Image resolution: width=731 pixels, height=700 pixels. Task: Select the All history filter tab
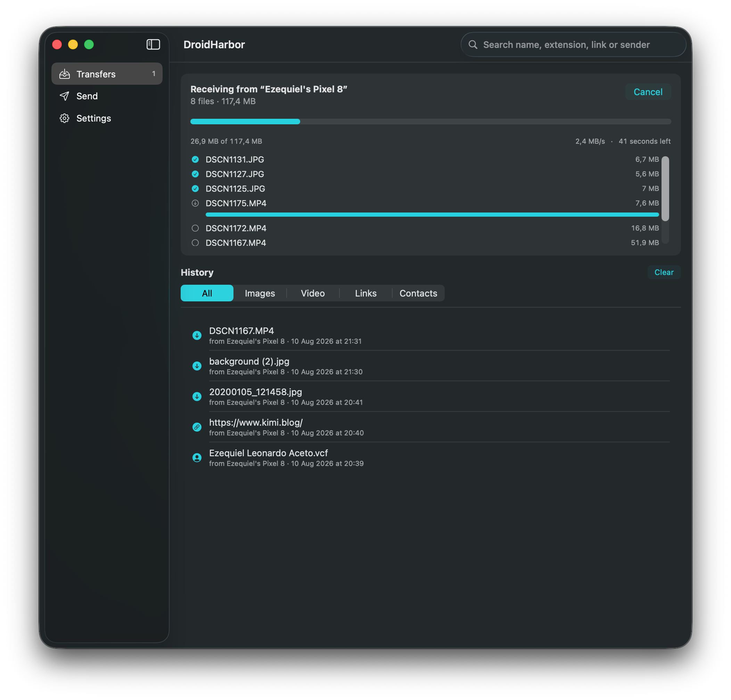(207, 293)
